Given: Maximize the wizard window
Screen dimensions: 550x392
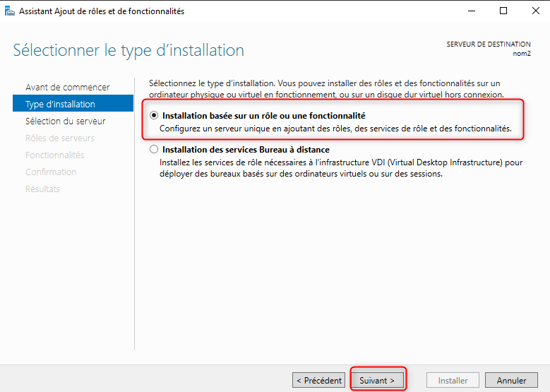Looking at the screenshot, I should point(503,11).
